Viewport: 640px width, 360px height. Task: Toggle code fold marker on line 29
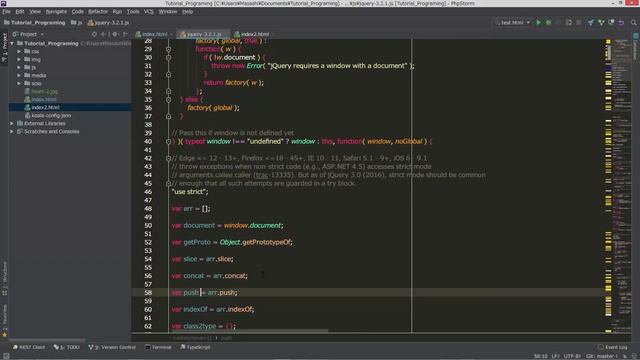[168, 49]
